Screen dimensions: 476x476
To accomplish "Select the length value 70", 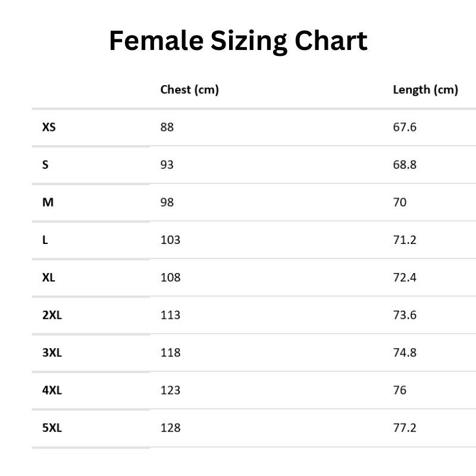I will point(400,202).
